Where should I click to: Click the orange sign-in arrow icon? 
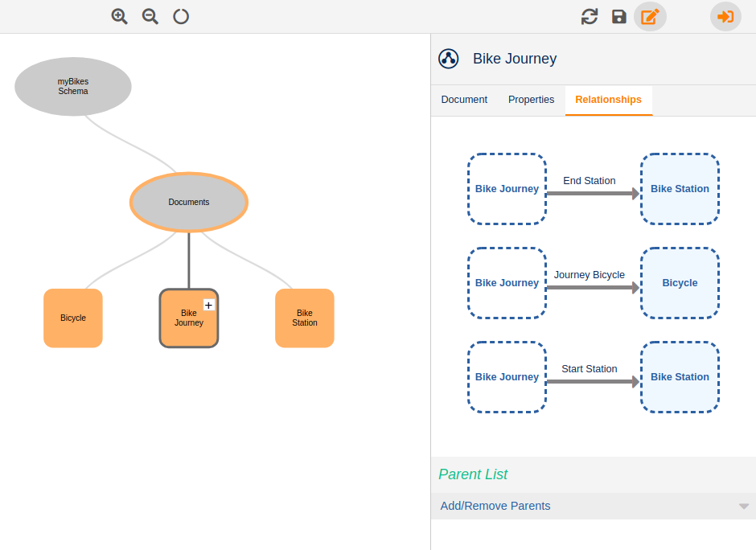coord(725,16)
